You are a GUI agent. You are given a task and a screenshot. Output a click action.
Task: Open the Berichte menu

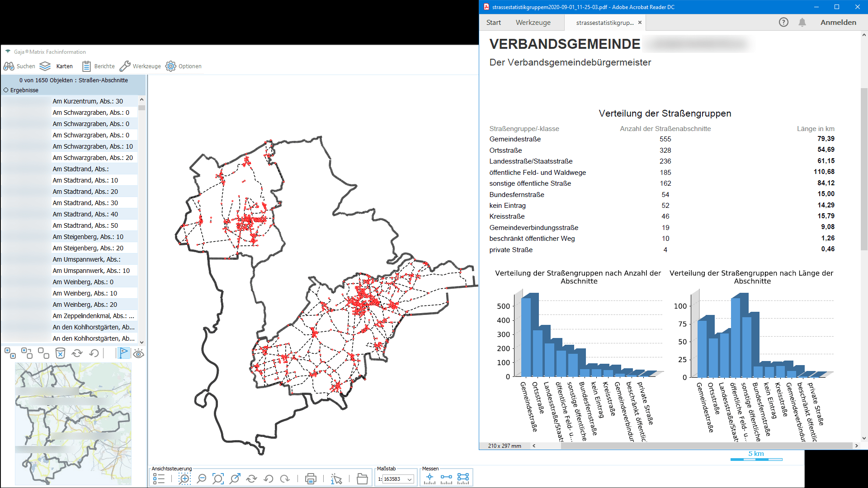[99, 66]
